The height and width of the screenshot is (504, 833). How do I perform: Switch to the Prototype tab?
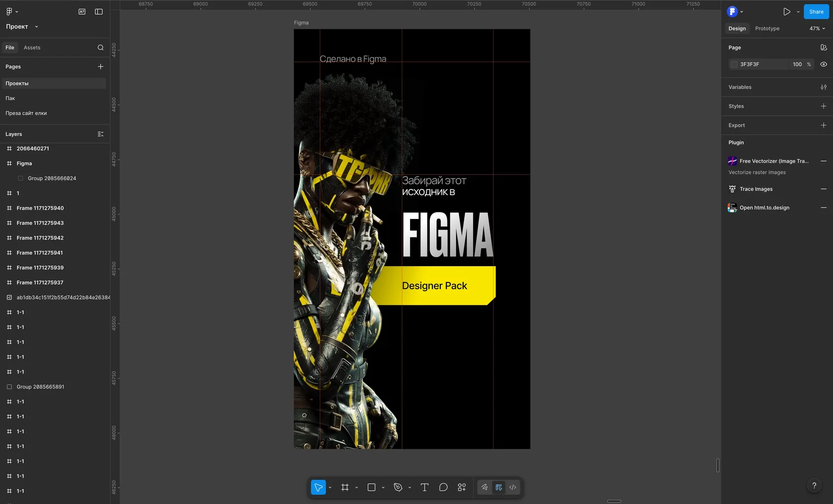click(767, 29)
